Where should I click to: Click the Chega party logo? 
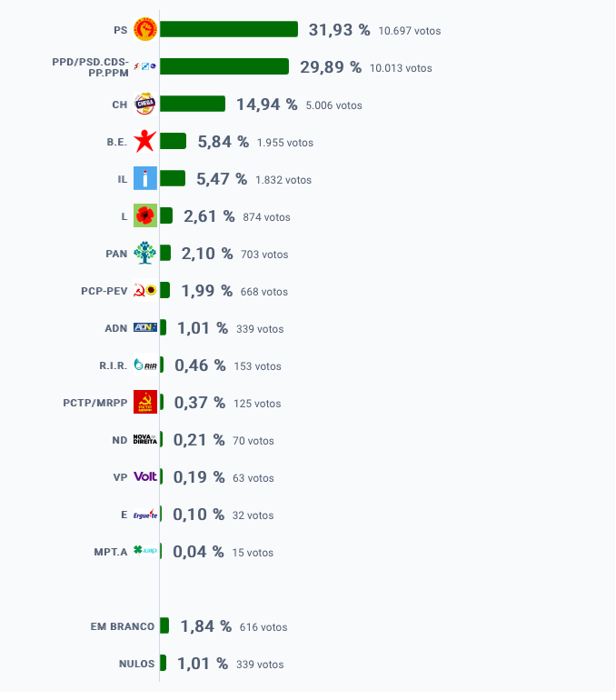coord(145,104)
